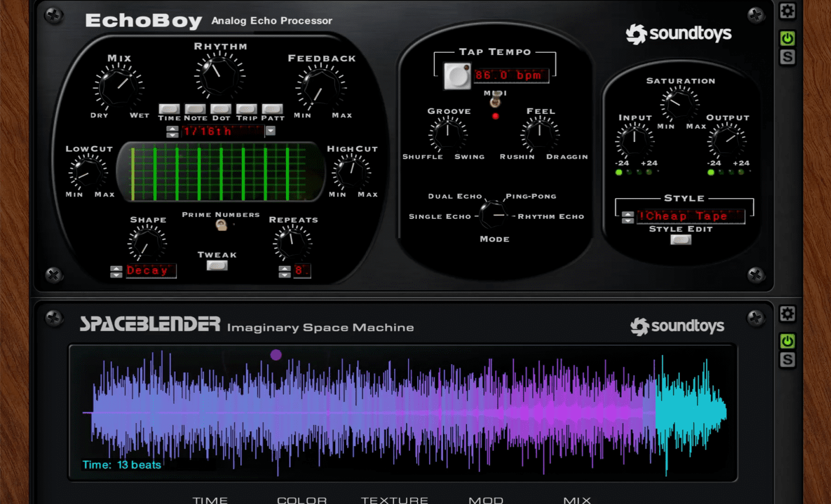This screenshot has width=831, height=504.
Task: Flip the MIDI toggle switch
Action: pos(496,99)
